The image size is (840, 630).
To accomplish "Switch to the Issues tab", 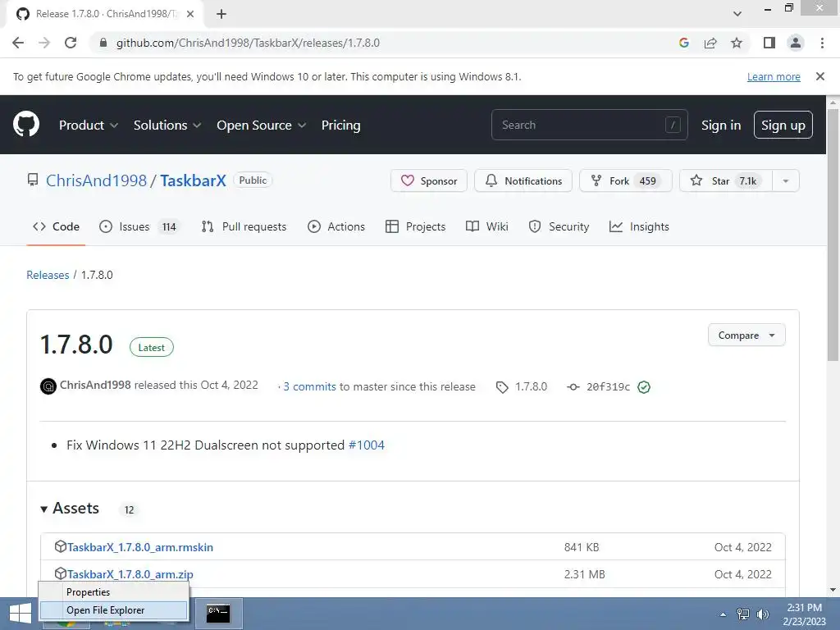I will click(139, 226).
